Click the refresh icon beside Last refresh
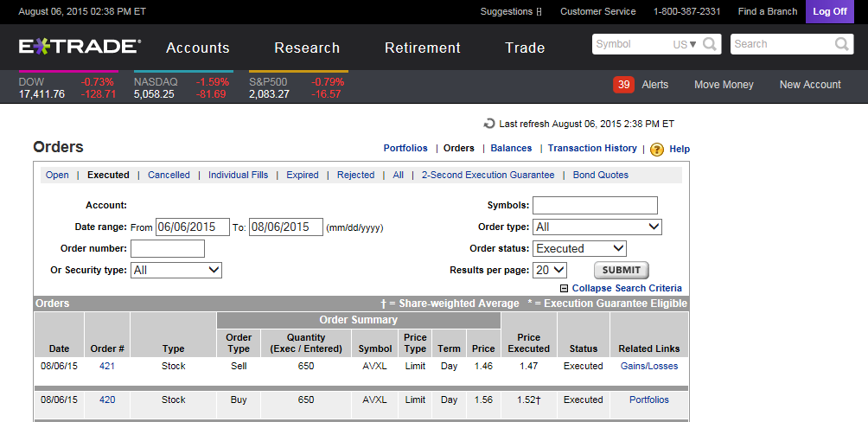 coord(490,124)
